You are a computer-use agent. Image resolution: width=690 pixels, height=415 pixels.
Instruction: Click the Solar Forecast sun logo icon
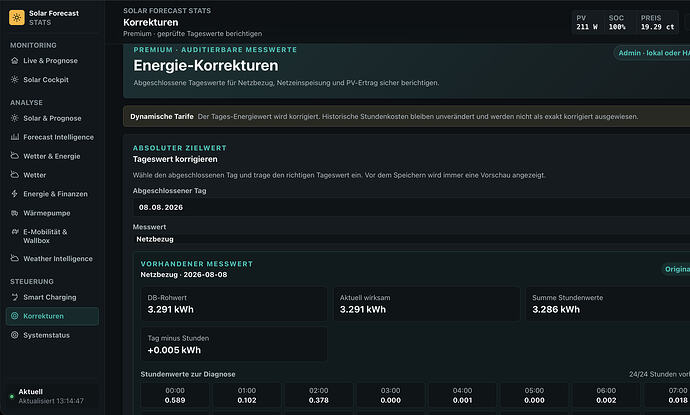click(x=17, y=18)
